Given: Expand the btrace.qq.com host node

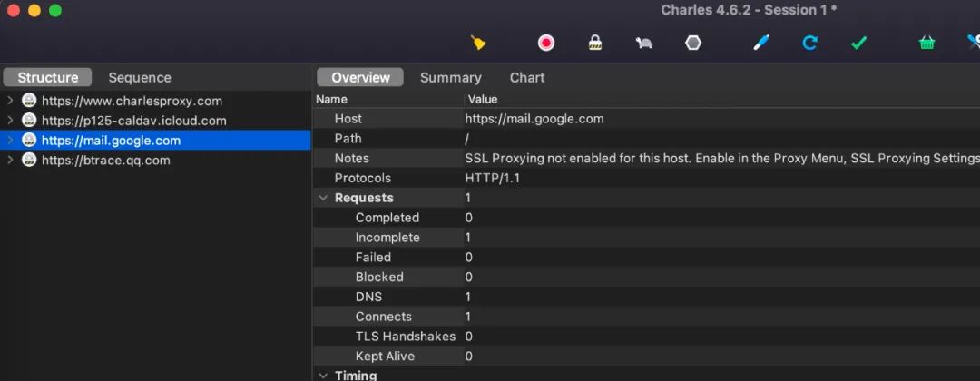Looking at the screenshot, I should [x=10, y=160].
